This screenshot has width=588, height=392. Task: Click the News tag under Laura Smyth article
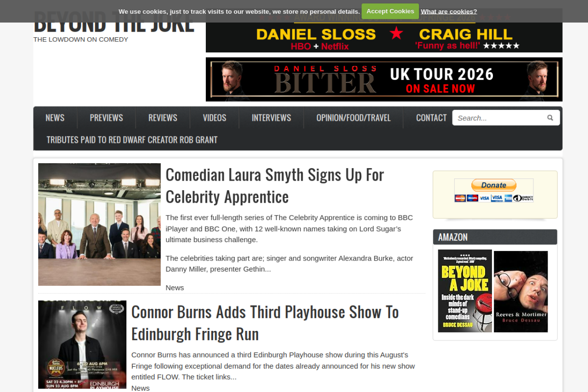[175, 288]
